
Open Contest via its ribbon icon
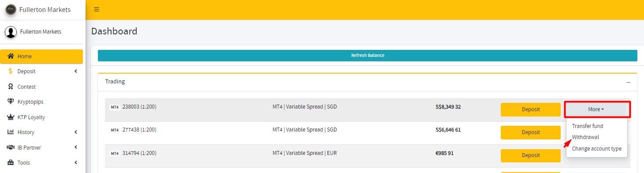11,86
